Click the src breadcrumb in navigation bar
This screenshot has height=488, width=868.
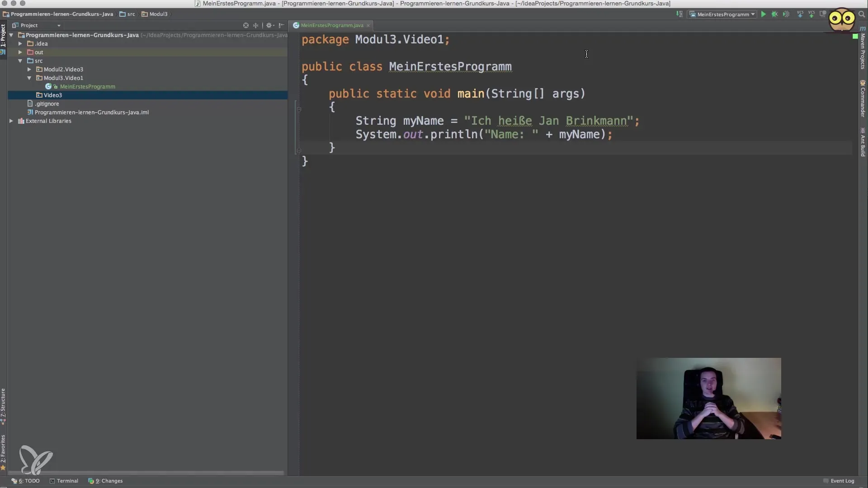[x=127, y=14]
